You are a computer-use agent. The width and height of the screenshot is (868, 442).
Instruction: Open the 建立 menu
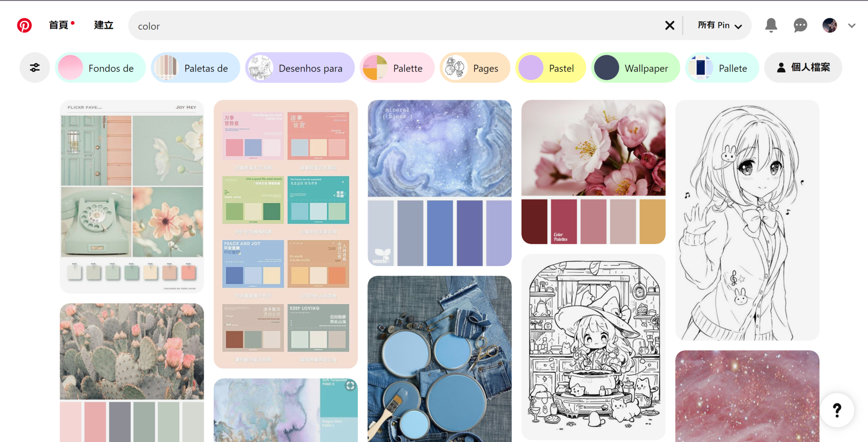coord(103,25)
